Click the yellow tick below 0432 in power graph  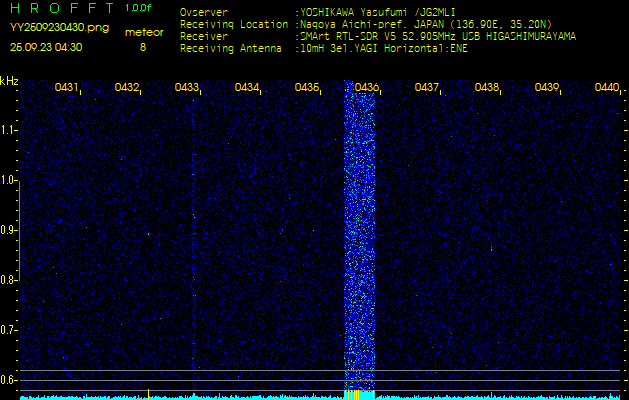(x=148, y=394)
